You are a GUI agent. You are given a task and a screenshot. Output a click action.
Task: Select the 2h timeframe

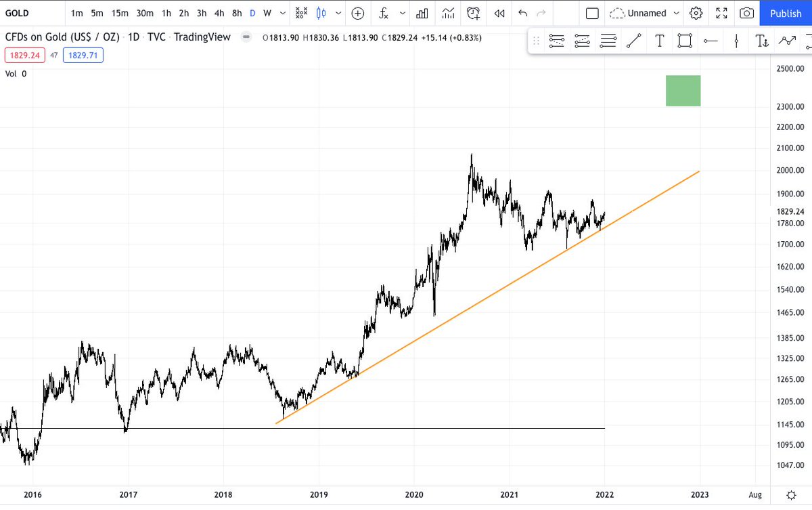[184, 13]
